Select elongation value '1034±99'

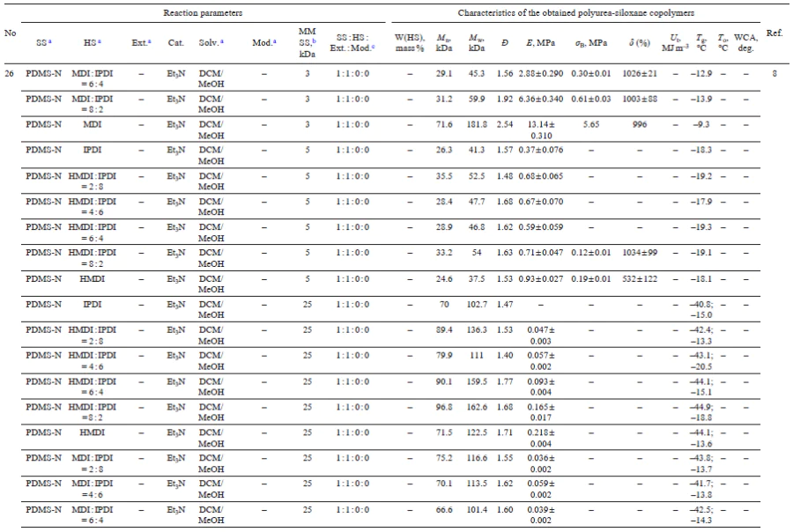pos(640,253)
